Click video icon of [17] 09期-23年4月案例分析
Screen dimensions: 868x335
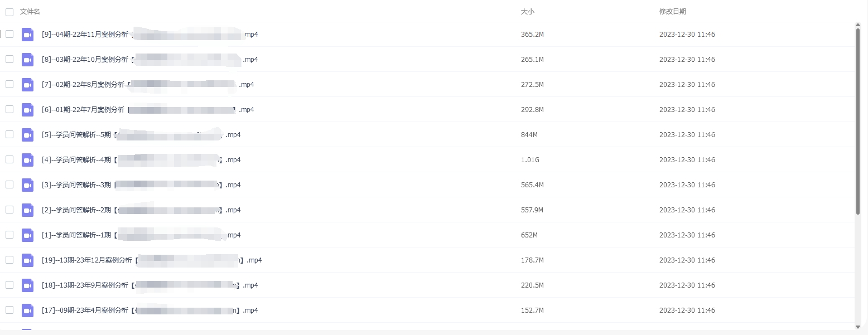click(27, 310)
